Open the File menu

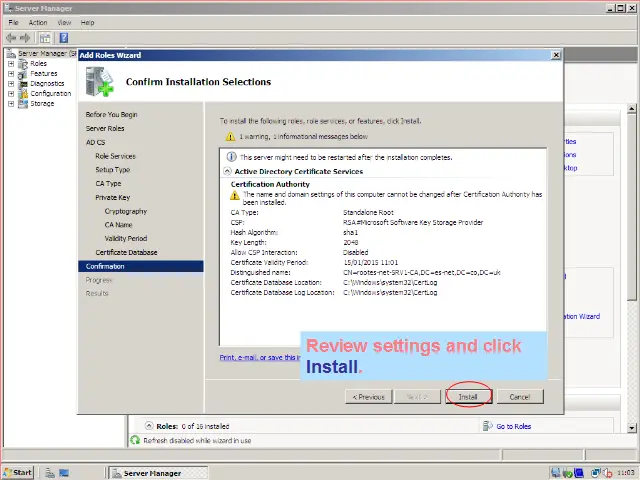tap(13, 22)
